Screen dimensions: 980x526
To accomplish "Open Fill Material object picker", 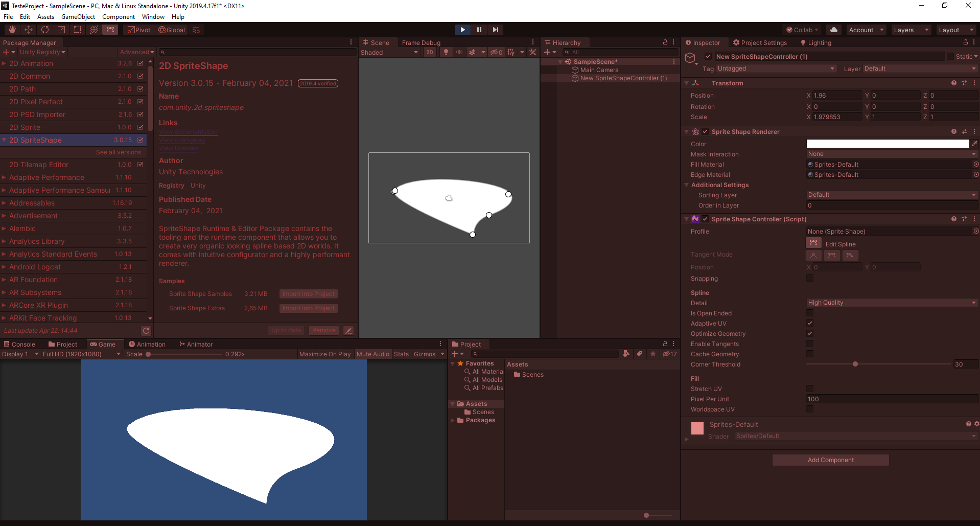I will click(x=976, y=164).
